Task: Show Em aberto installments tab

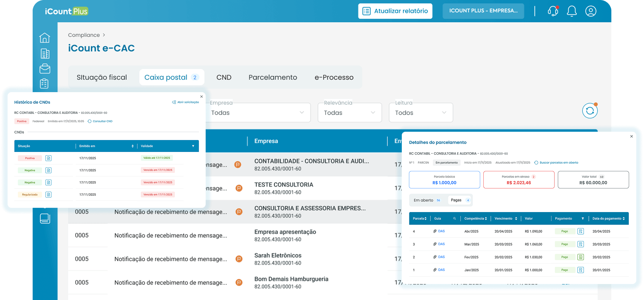Action: 428,200
